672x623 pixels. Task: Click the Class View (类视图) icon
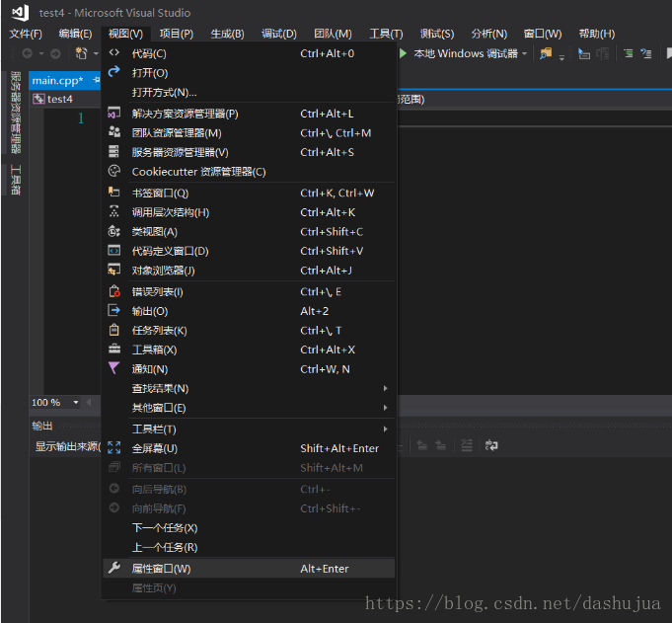click(114, 231)
